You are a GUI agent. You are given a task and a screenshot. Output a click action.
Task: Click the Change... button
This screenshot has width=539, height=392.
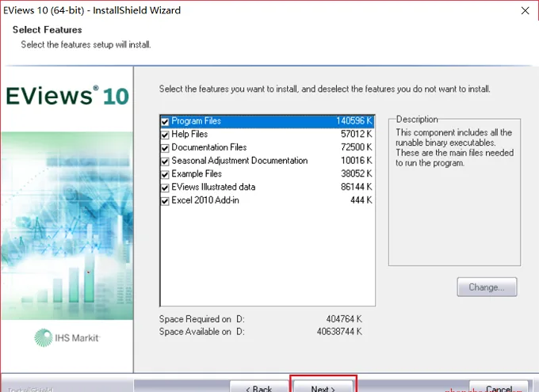[487, 287]
